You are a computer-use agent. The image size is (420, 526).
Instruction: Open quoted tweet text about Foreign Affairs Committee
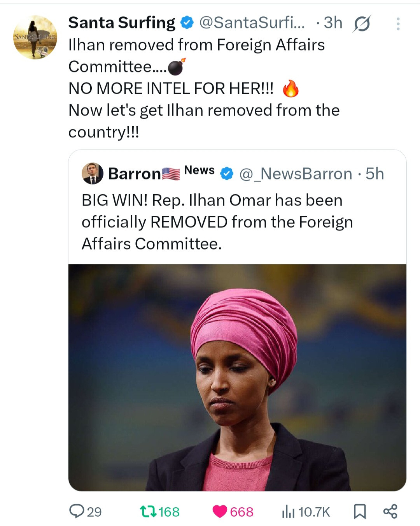[217, 222]
